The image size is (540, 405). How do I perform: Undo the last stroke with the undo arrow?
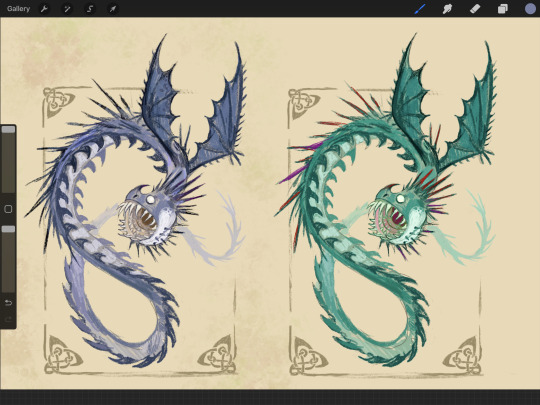coord(8,303)
